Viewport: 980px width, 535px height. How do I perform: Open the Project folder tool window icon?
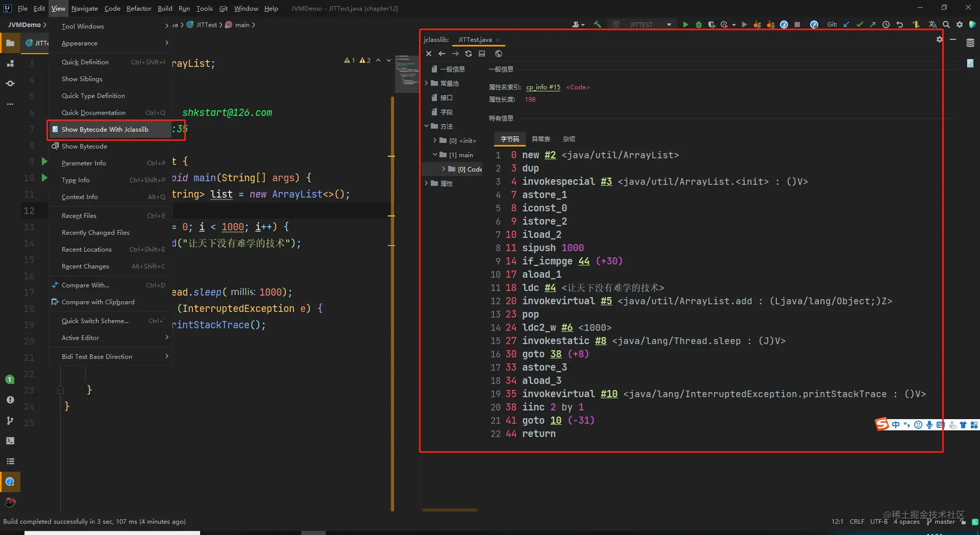click(10, 43)
